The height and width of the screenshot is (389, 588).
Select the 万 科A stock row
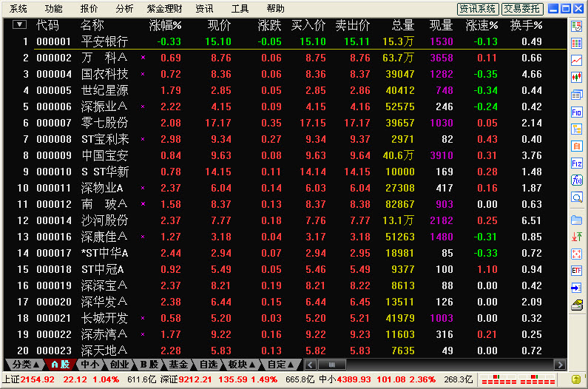click(x=285, y=58)
